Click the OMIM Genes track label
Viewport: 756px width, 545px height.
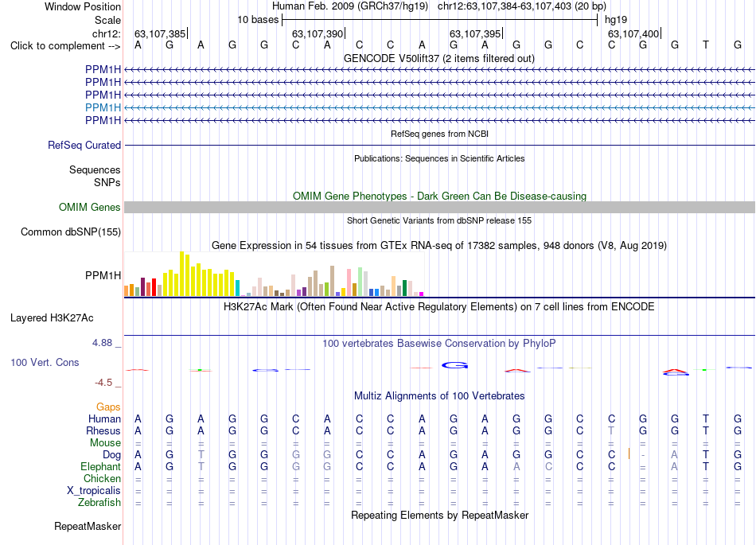click(x=89, y=207)
